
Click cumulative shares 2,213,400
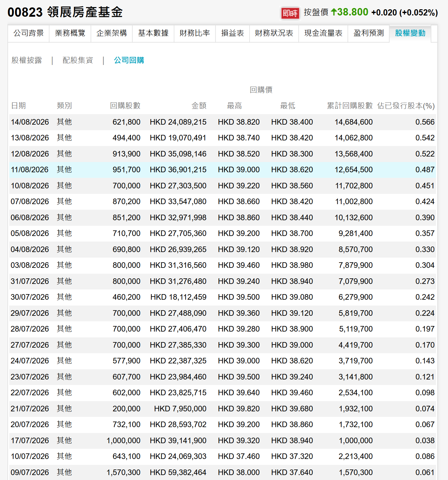356,456
